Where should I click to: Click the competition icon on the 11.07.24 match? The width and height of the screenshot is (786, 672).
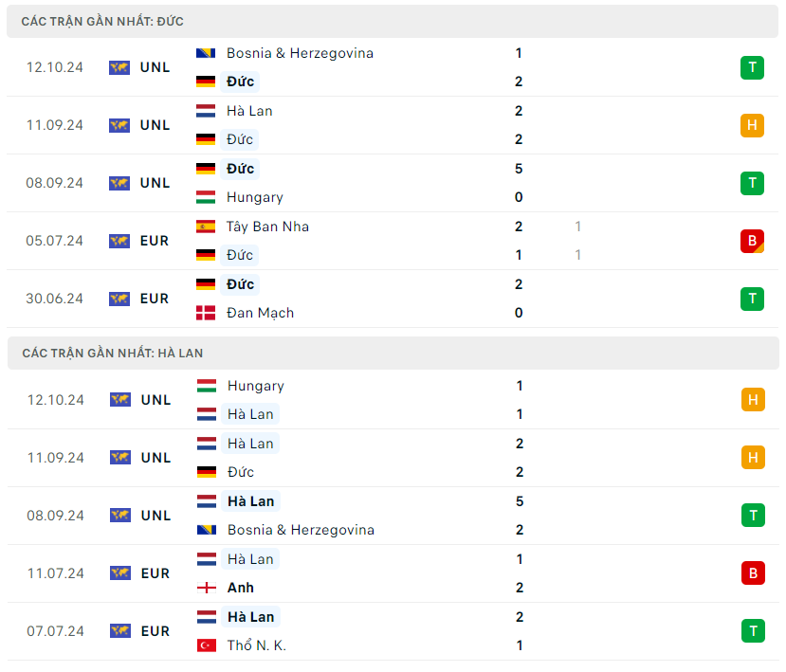click(x=119, y=573)
